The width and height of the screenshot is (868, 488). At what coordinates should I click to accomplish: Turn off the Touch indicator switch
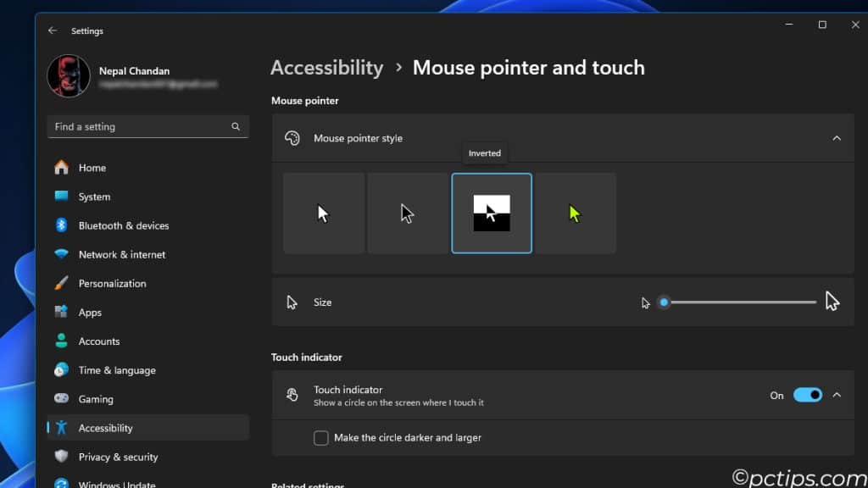tap(807, 395)
